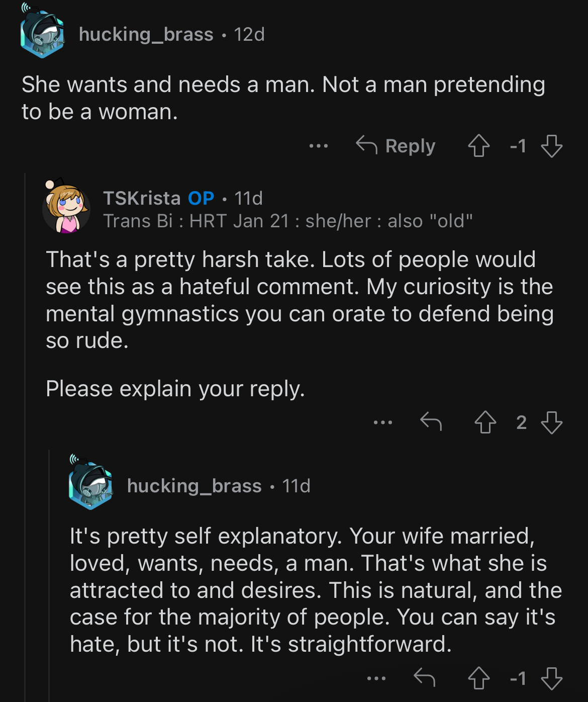This screenshot has width=588, height=702.
Task: Tap TSKrista's cartoon avatar
Action: point(66,207)
